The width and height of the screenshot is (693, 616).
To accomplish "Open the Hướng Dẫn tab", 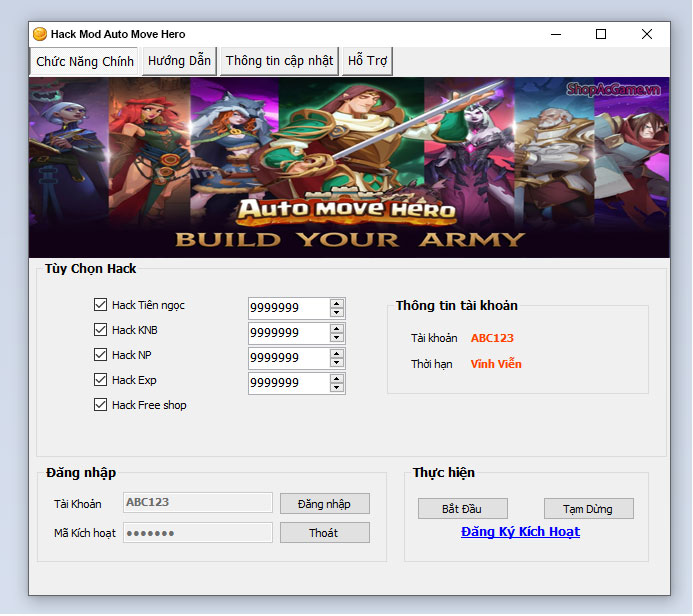I will [179, 61].
